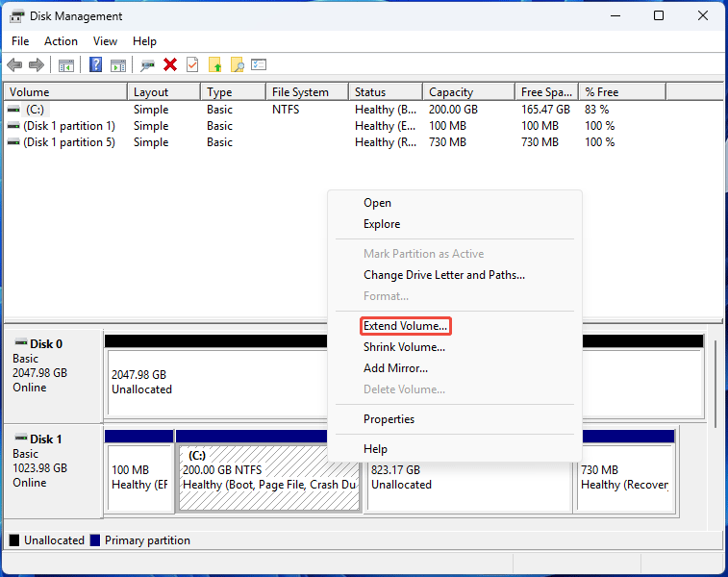
Task: Click the Disk 0 label panel
Action: coord(53,375)
